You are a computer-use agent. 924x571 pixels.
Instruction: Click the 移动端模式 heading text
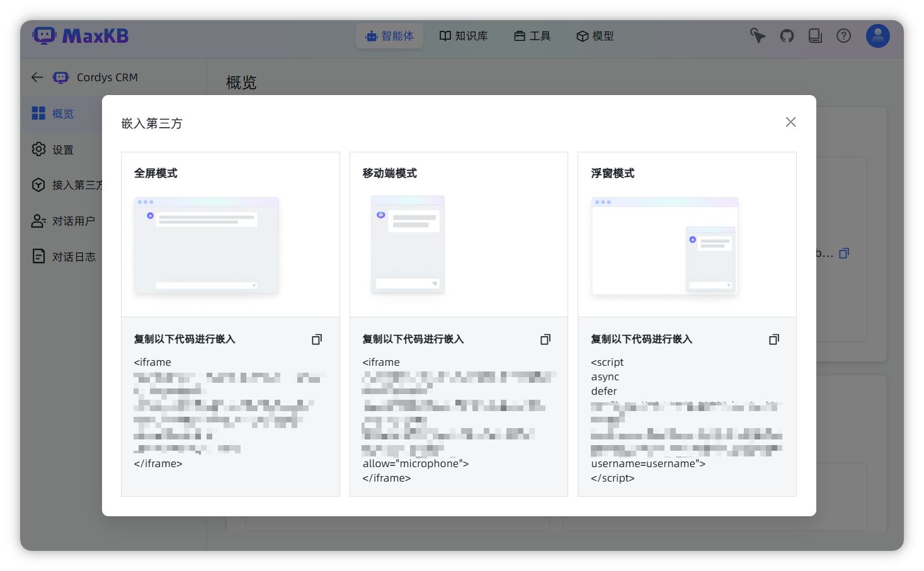point(389,173)
